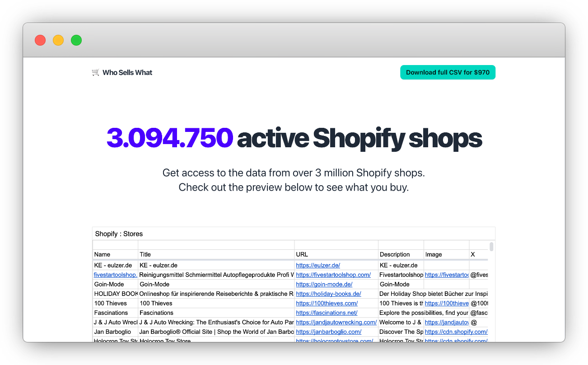This screenshot has height=365, width=588.
Task: Select 'Goin-Mode' cell in Name column
Action: point(115,284)
